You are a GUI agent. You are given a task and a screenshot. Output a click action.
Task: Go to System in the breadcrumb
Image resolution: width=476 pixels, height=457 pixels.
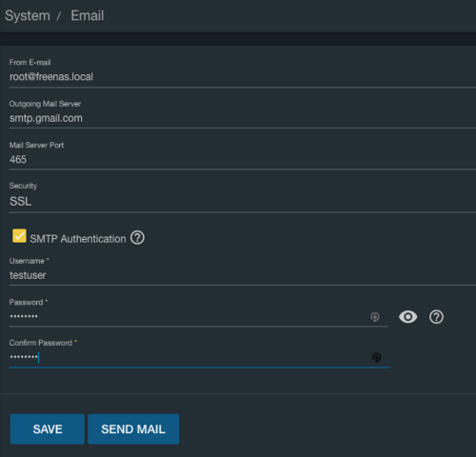tap(28, 15)
